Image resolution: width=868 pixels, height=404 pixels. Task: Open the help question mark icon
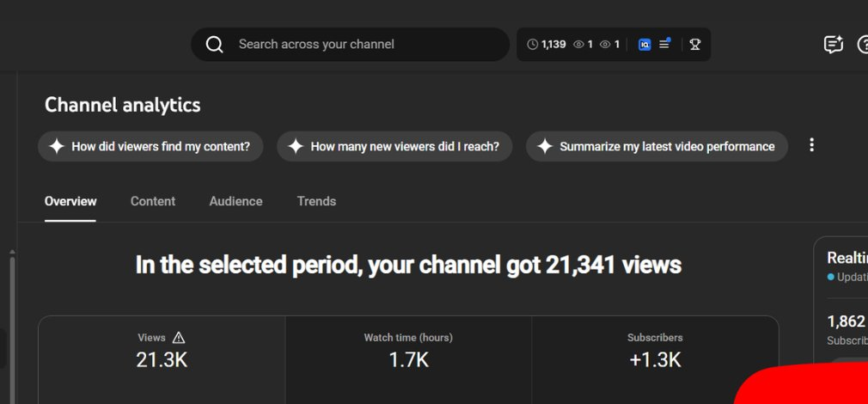click(x=863, y=45)
